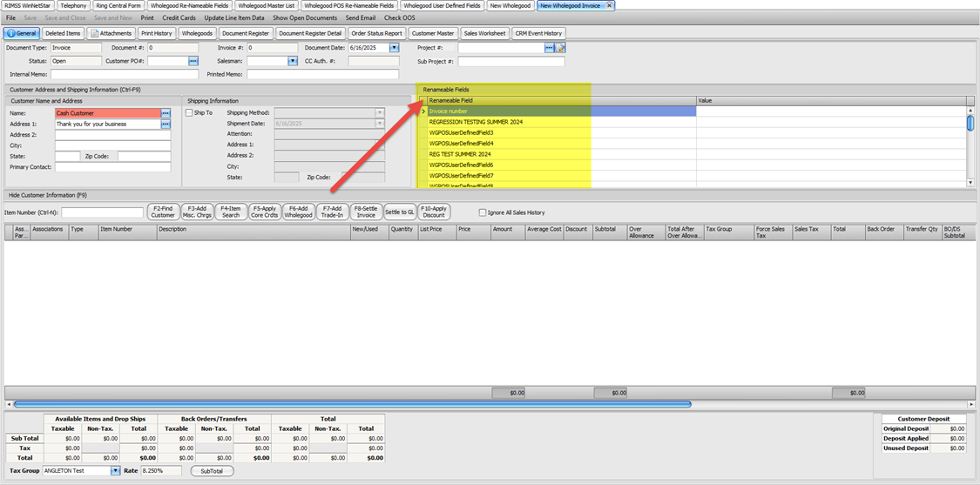Open the Customer Master tab
Screen dimensions: 980x485
(434, 33)
